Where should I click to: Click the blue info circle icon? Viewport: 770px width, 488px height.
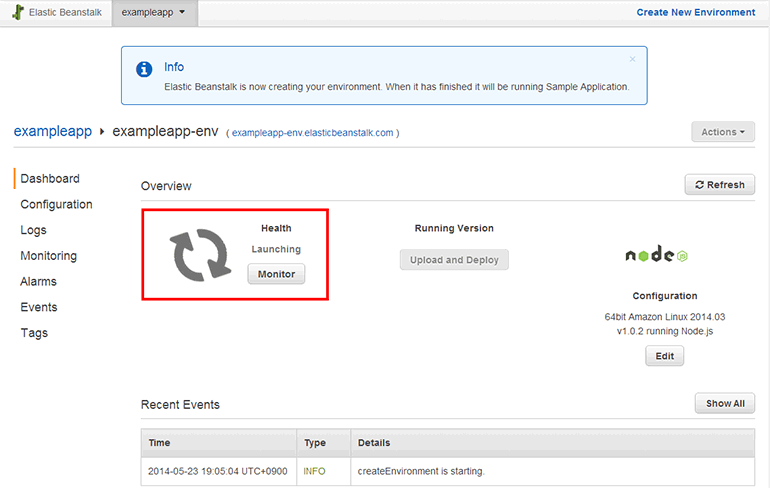(x=145, y=69)
